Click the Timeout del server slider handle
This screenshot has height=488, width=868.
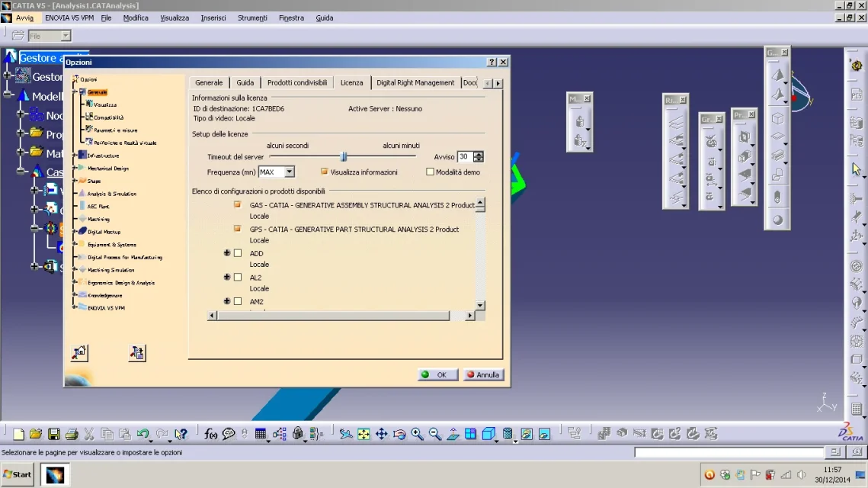(x=343, y=157)
